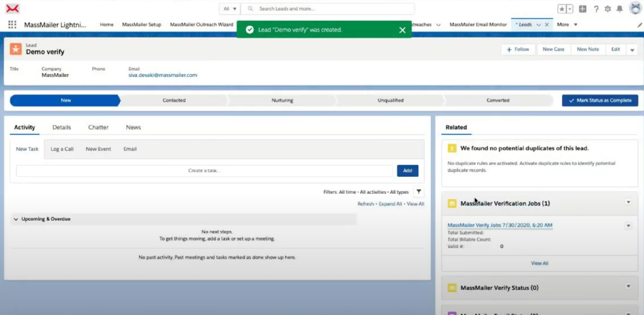The width and height of the screenshot is (644, 315).
Task: Click Mark Status as Complete
Action: [x=600, y=100]
